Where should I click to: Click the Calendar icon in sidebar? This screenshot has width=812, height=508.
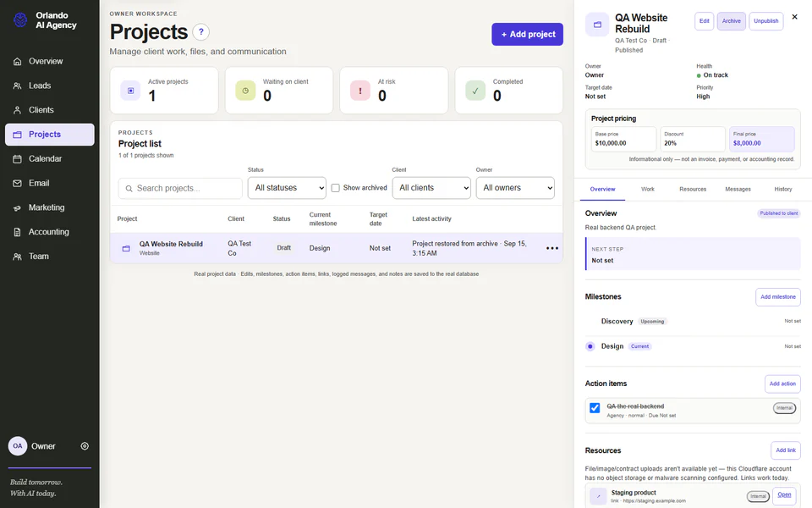[17, 158]
